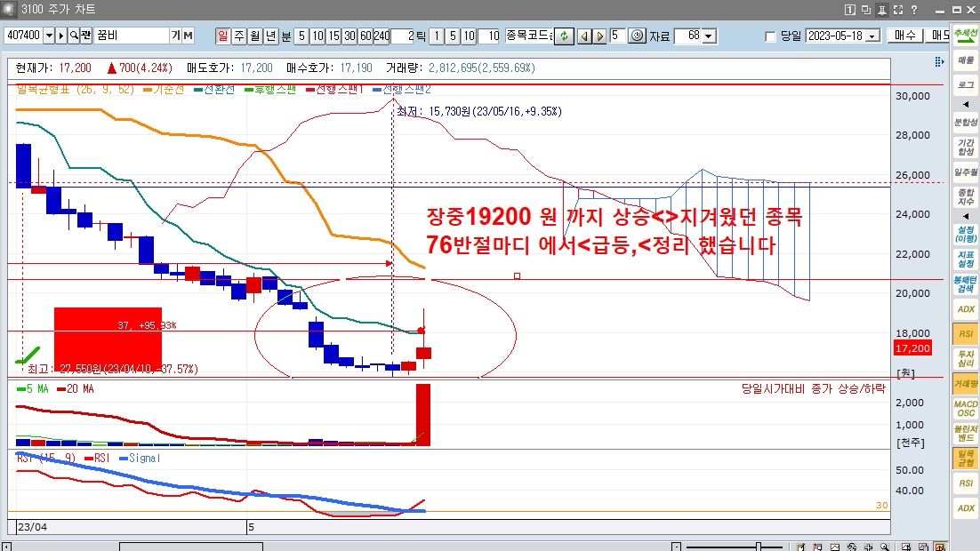
Task: Open the 자료 count 68 dropdown
Action: coord(709,36)
